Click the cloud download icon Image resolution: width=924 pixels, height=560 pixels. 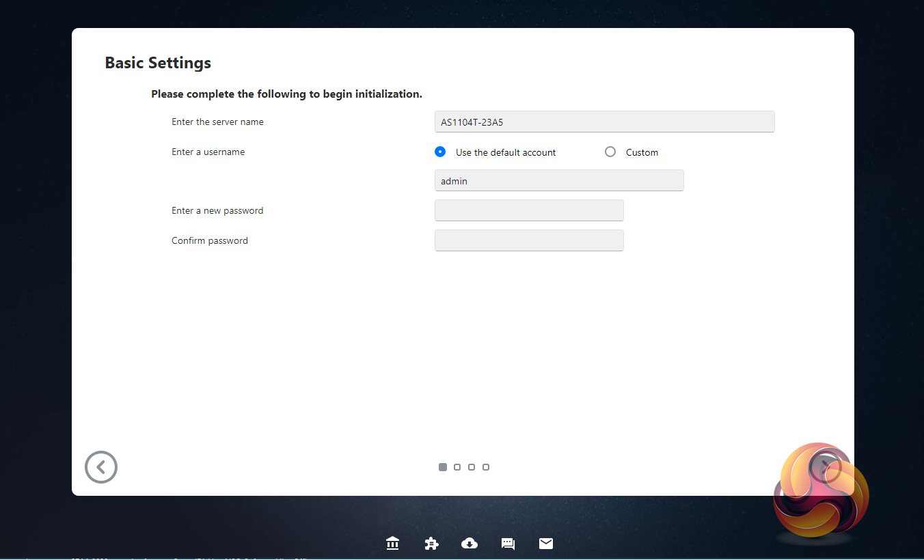click(x=470, y=544)
